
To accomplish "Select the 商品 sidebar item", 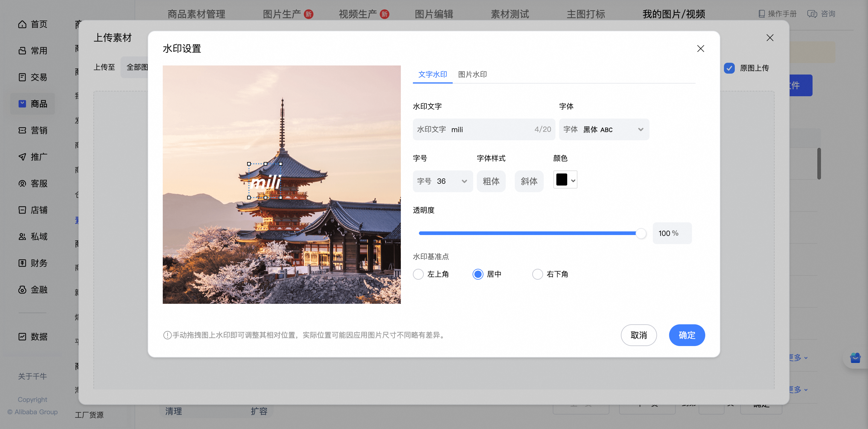I will click(x=32, y=103).
